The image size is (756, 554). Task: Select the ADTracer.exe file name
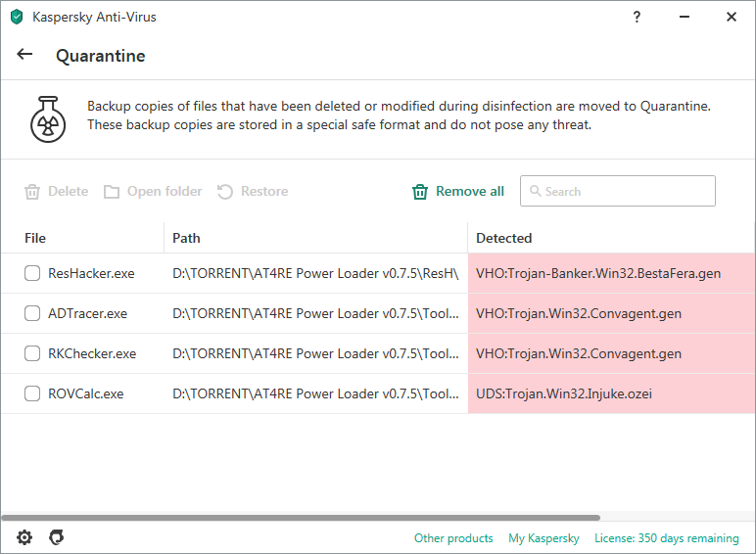click(87, 313)
